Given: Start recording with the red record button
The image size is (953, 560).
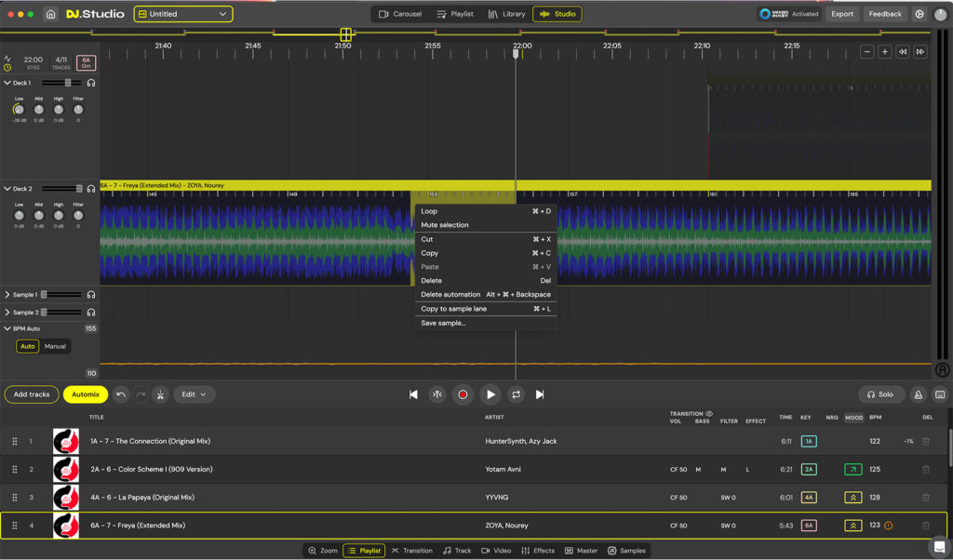Looking at the screenshot, I should point(463,394).
